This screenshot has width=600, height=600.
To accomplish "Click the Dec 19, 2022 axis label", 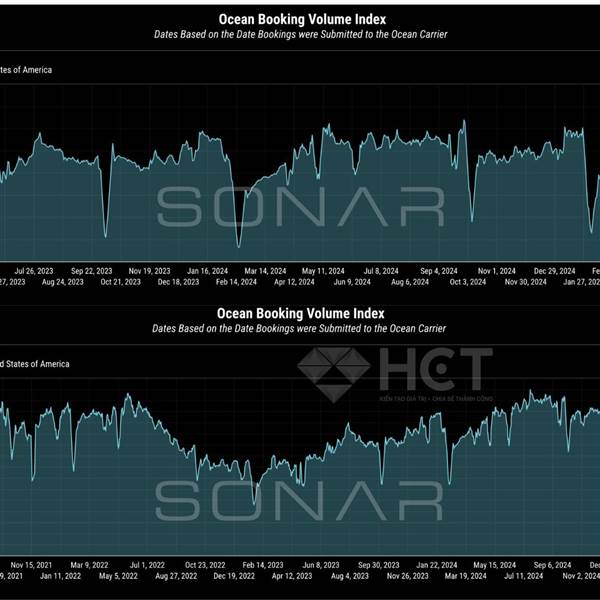I will coord(234,576).
